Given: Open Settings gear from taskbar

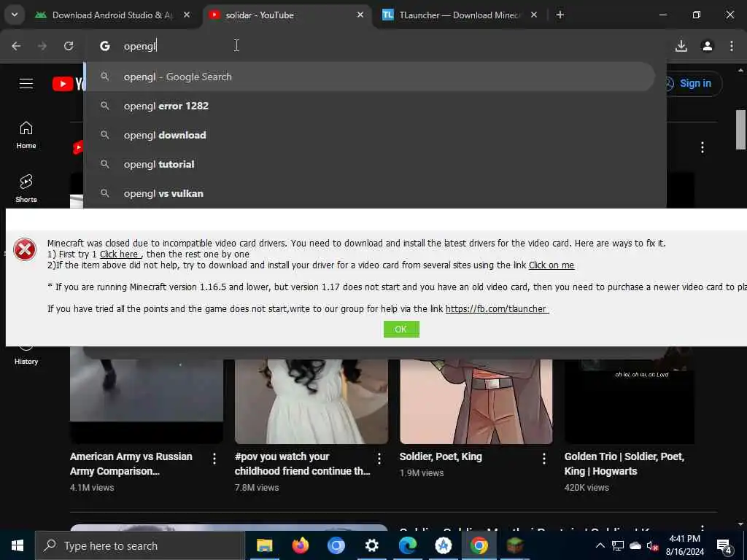Looking at the screenshot, I should 371,545.
